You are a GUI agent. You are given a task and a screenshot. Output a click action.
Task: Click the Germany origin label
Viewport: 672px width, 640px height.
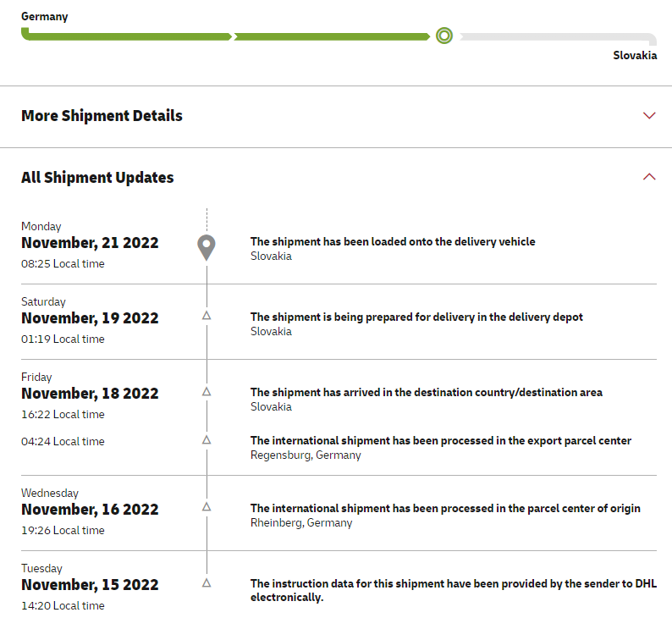(45, 17)
